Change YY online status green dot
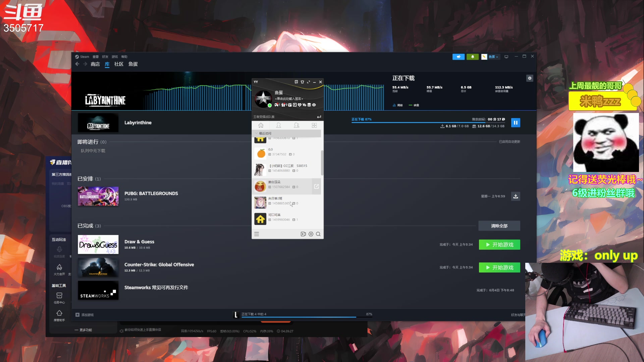644x362 pixels. [270, 105]
